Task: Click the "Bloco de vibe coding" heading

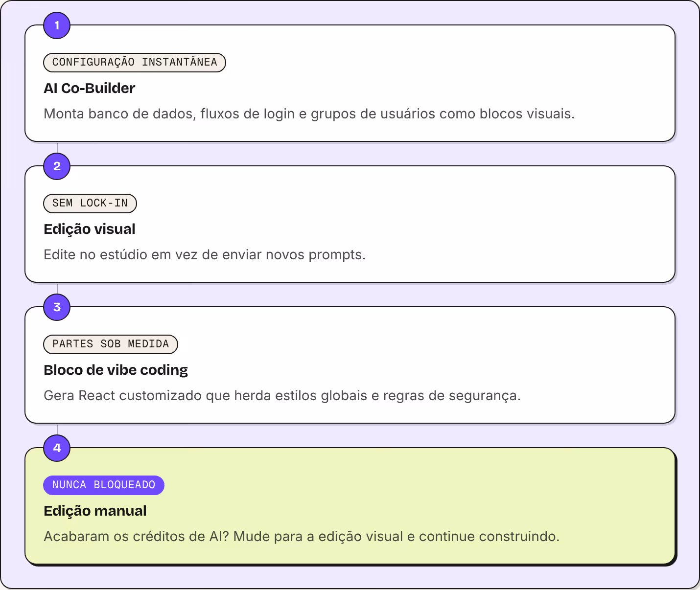Action: 116,370
